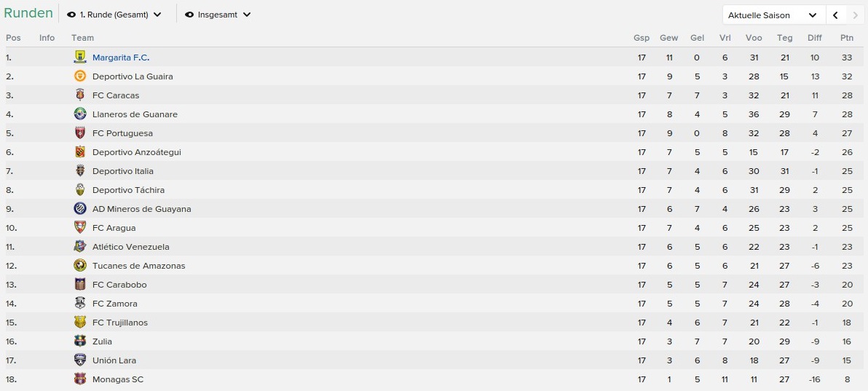Sort table by Diff column header

(x=815, y=38)
